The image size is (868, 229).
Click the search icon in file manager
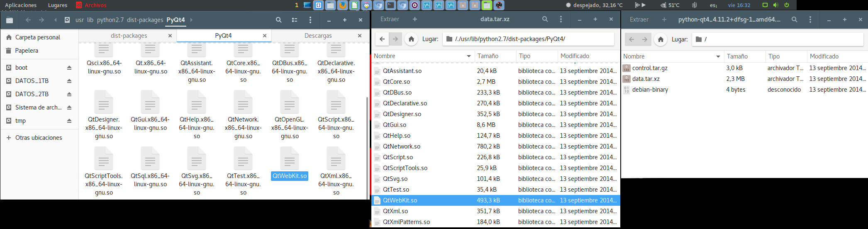point(279,20)
